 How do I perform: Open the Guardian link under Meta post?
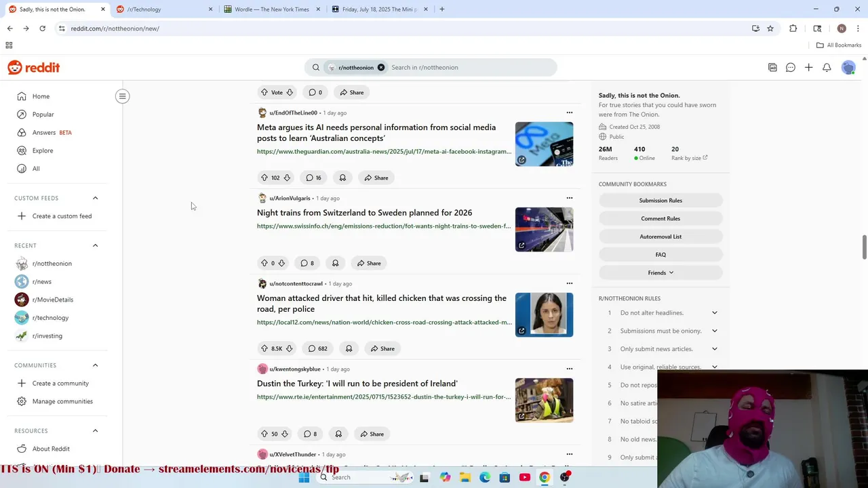click(384, 152)
